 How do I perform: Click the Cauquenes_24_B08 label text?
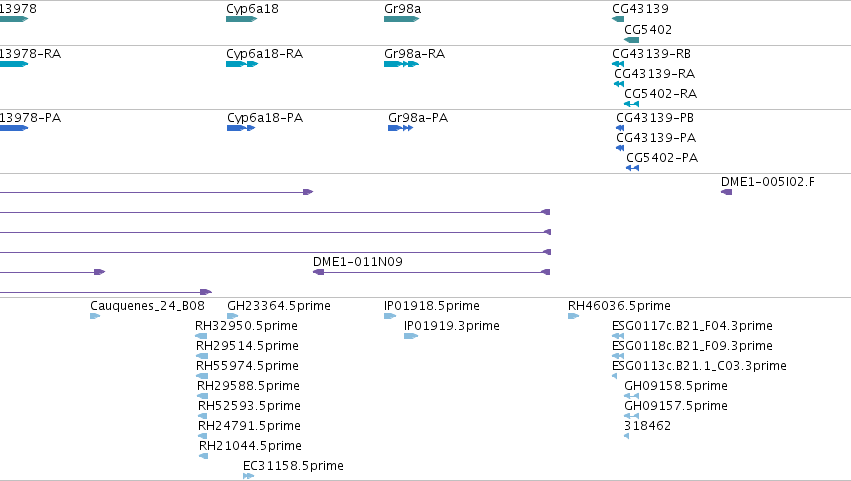tap(147, 306)
